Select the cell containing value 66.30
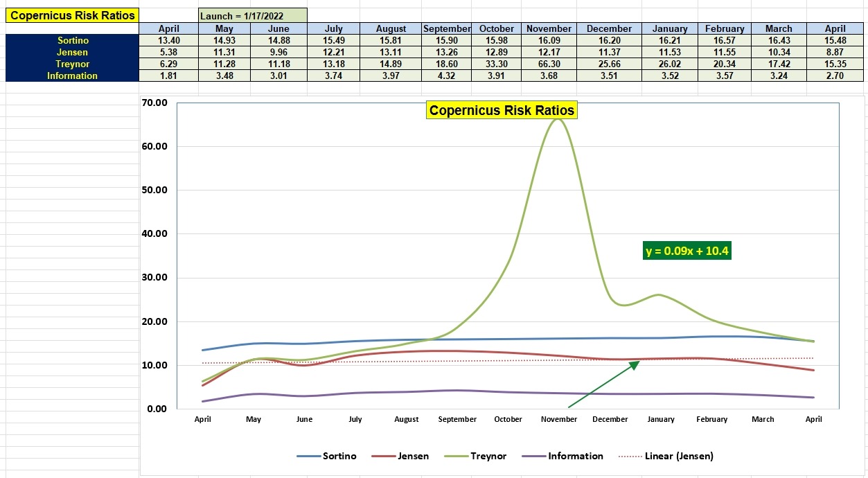This screenshot has height=478, width=868. [548, 64]
